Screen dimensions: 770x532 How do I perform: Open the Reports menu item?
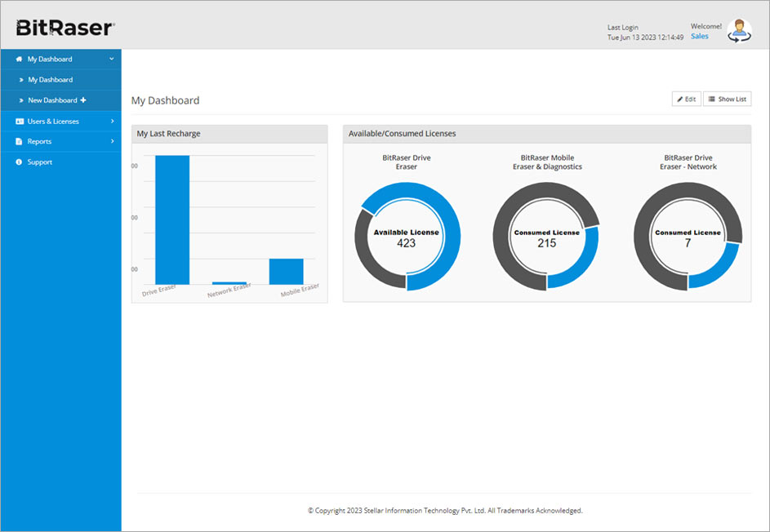point(61,141)
